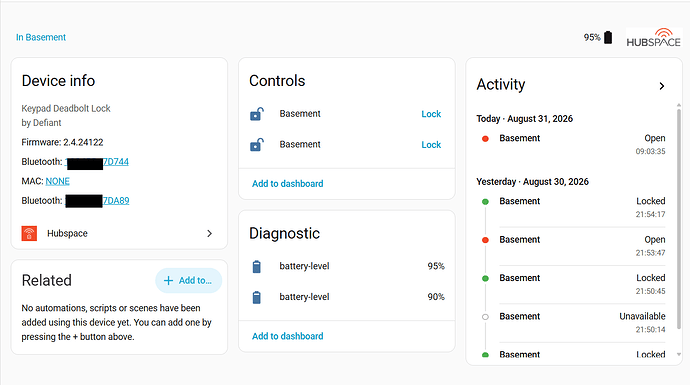This screenshot has height=385, width=690.
Task: Click the hollow dot for the Unavailable entry
Action: [x=485, y=317]
